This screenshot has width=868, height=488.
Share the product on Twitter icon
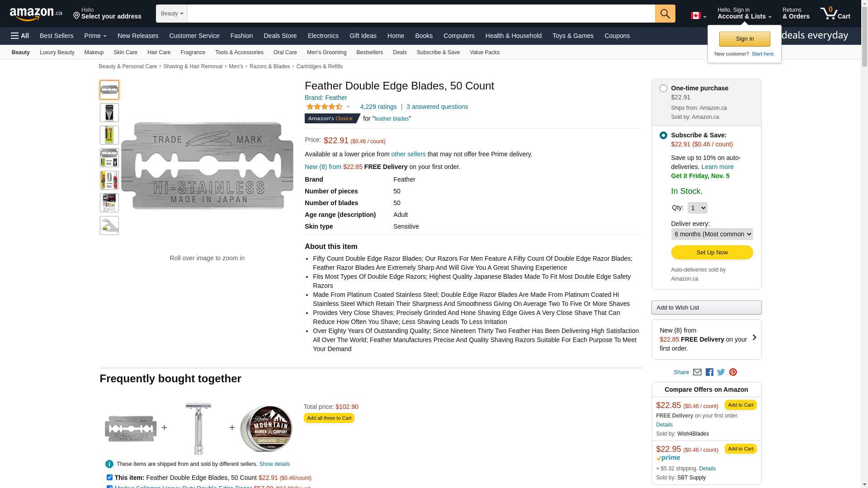click(x=721, y=372)
